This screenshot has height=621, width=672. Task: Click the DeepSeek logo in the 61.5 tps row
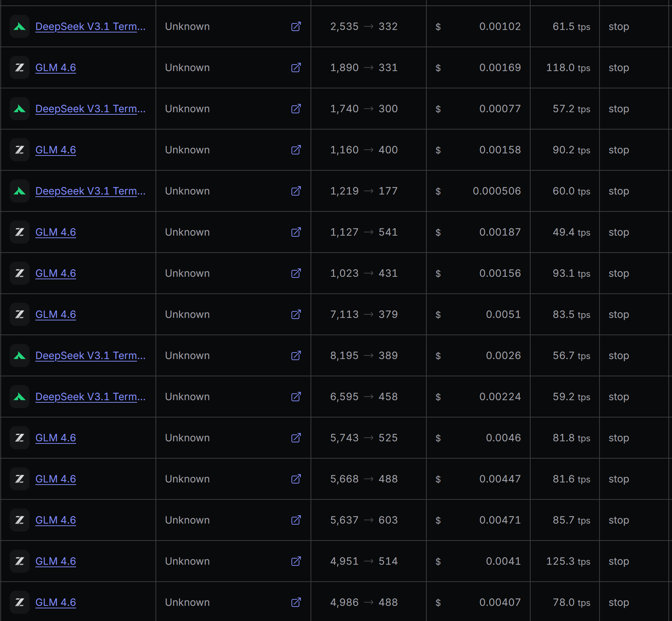click(x=19, y=27)
